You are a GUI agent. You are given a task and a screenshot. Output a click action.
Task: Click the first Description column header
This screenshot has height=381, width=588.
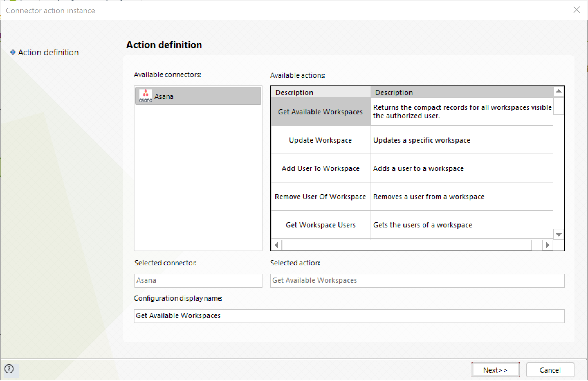(321, 92)
